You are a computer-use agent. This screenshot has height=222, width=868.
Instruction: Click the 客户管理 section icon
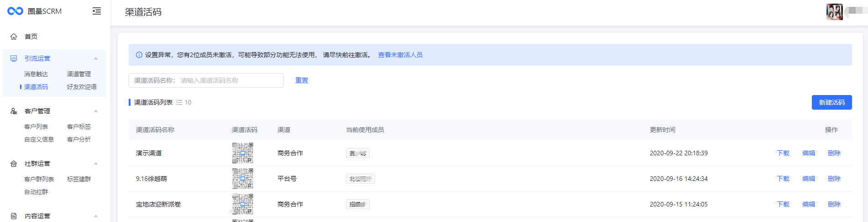(x=14, y=111)
